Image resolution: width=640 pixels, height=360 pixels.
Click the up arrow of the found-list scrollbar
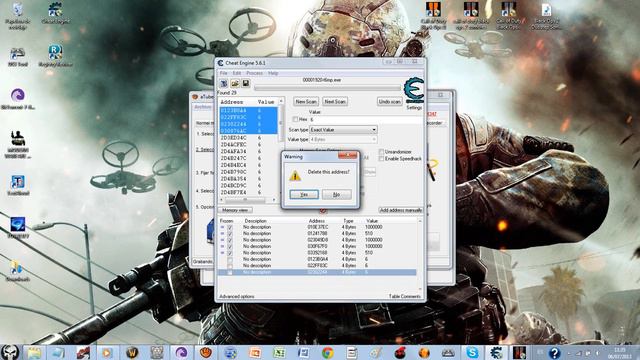(x=281, y=100)
